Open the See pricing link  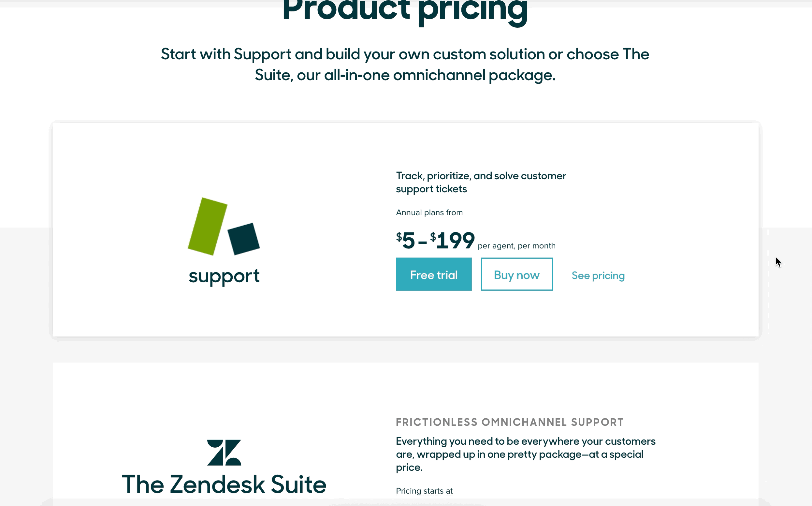pyautogui.click(x=598, y=275)
